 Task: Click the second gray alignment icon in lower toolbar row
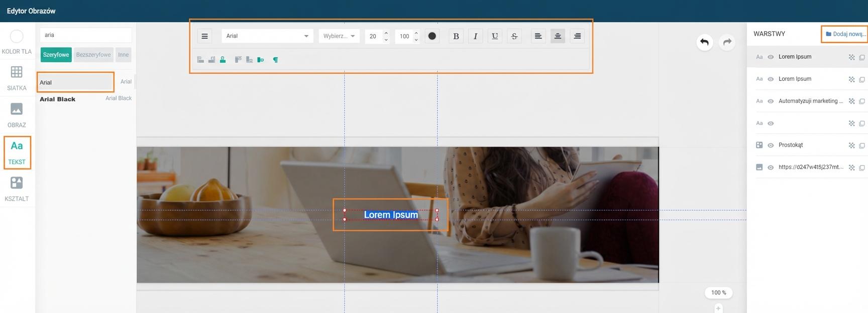(211, 60)
